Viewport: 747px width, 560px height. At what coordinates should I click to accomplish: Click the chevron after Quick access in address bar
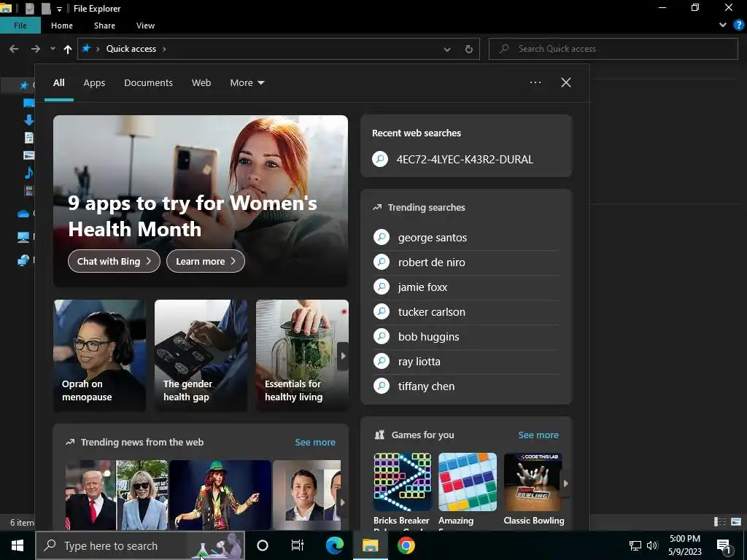click(x=164, y=49)
